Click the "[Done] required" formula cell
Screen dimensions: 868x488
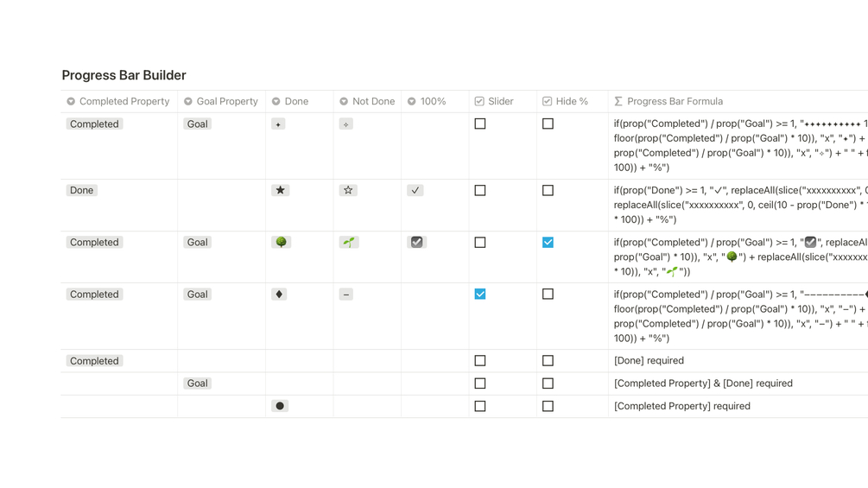(x=649, y=361)
